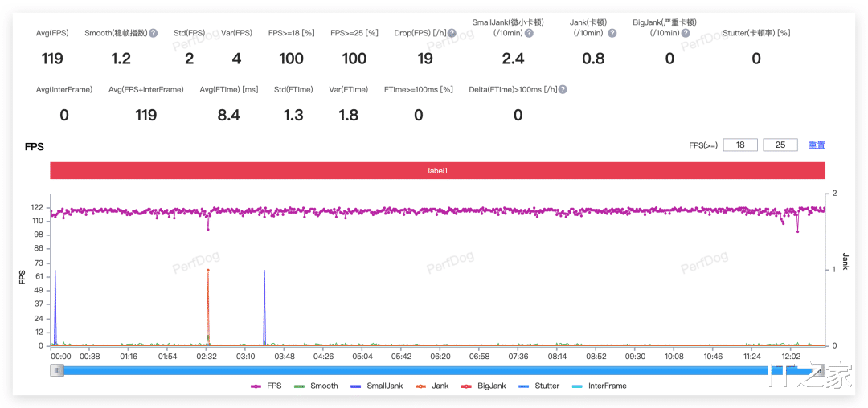Image resolution: width=868 pixels, height=408 pixels.
Task: Toggle the InterFrame legend entry
Action: pos(599,386)
